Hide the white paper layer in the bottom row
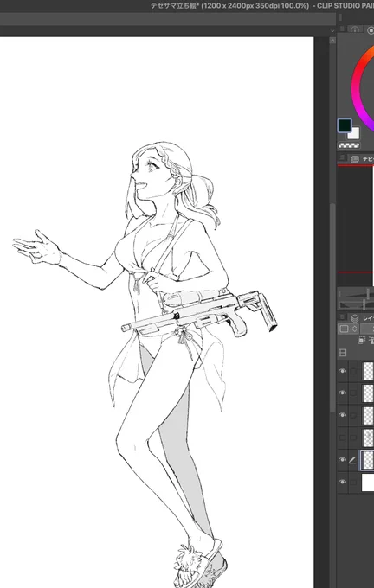The height and width of the screenshot is (588, 374). pos(342,482)
